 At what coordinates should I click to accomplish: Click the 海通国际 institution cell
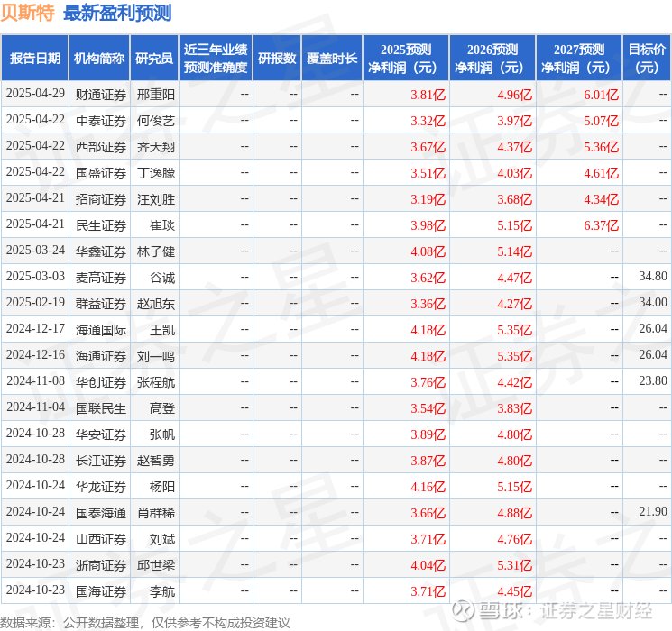(x=101, y=330)
